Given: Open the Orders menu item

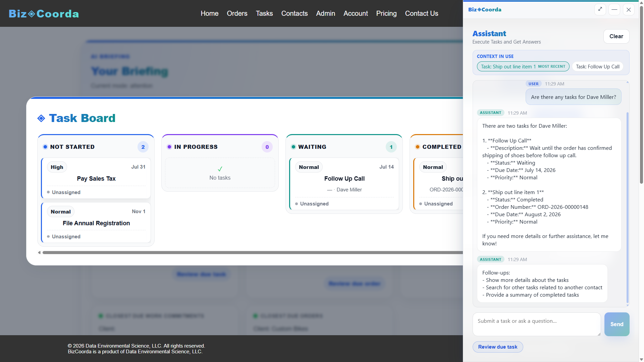Looking at the screenshot, I should [237, 13].
